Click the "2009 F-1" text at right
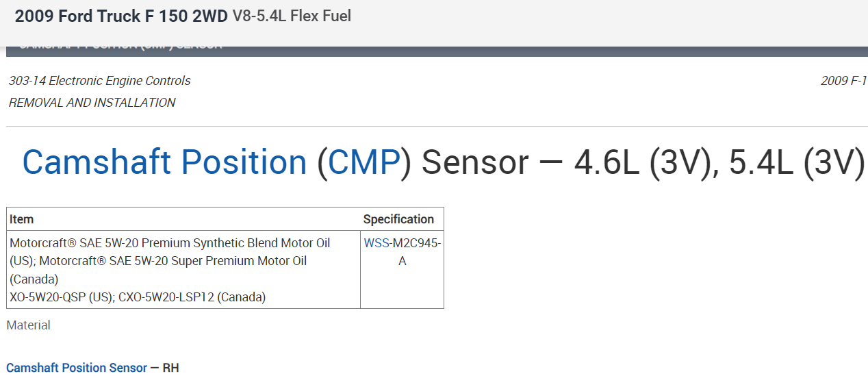 click(x=843, y=81)
